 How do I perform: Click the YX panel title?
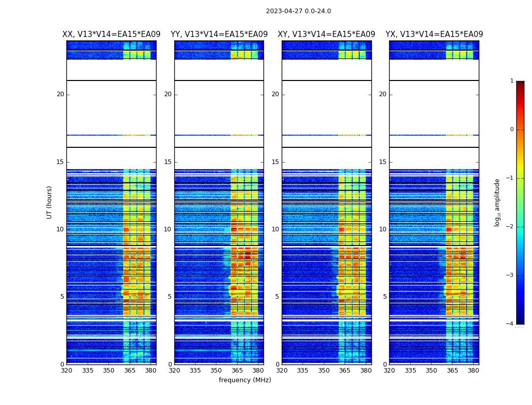coord(434,34)
